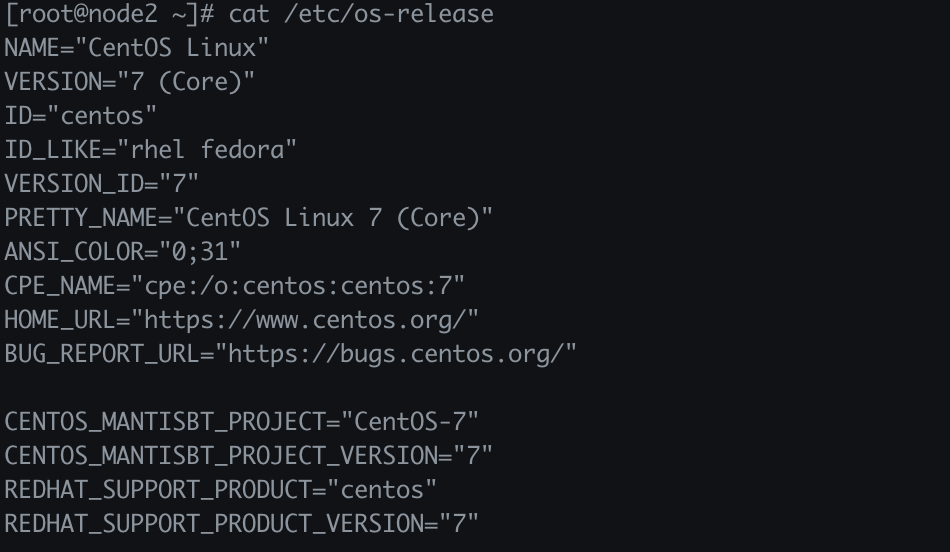
Task: Click the REDHAT_SUPPORT_PRODUCT_VERSION line
Action: (242, 524)
